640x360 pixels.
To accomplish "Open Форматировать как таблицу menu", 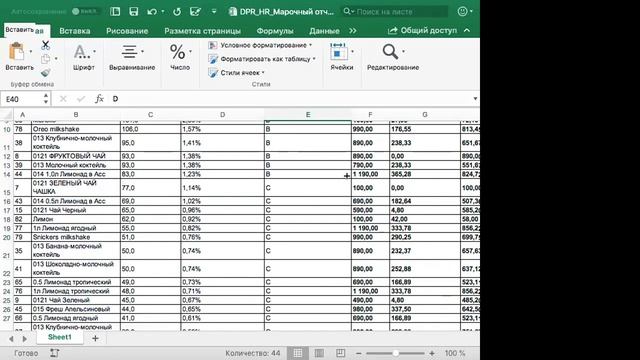I will [262, 59].
